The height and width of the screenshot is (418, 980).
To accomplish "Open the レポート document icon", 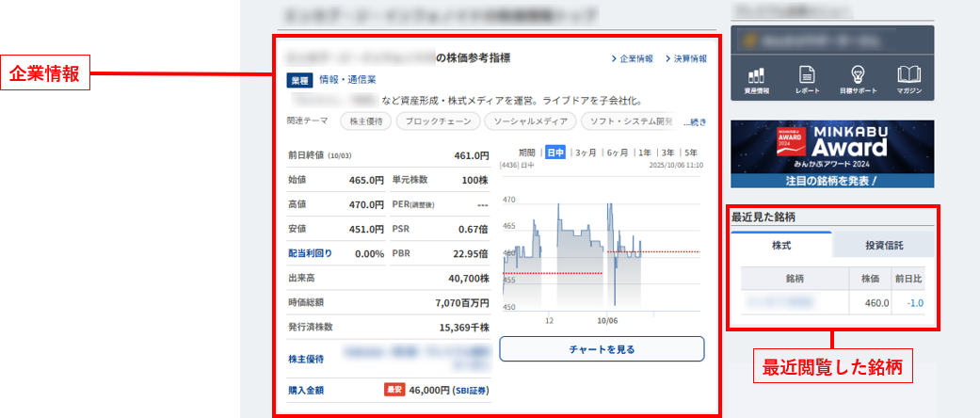I will click(808, 81).
